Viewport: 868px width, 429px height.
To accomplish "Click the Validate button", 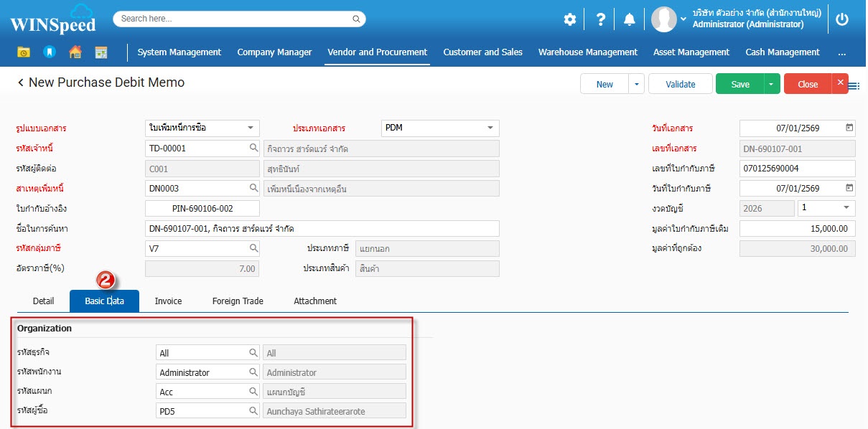I will (x=680, y=84).
